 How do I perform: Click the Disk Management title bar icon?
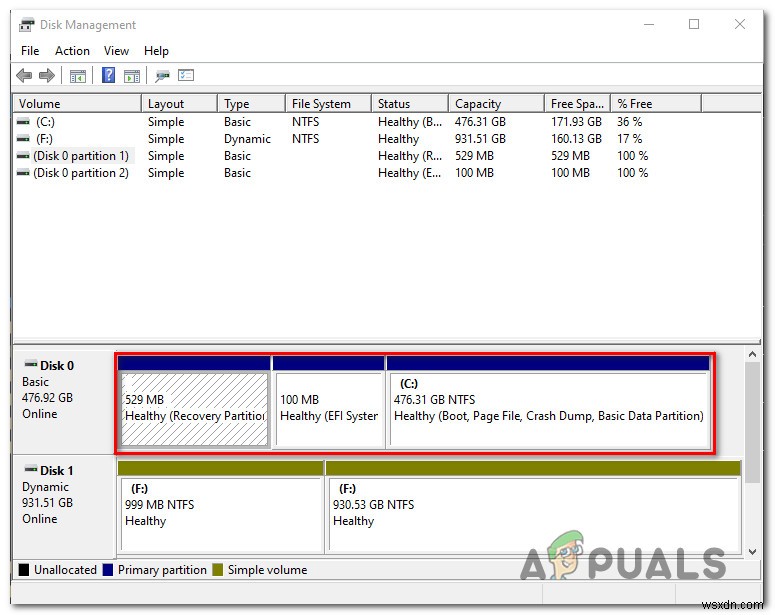[27, 24]
